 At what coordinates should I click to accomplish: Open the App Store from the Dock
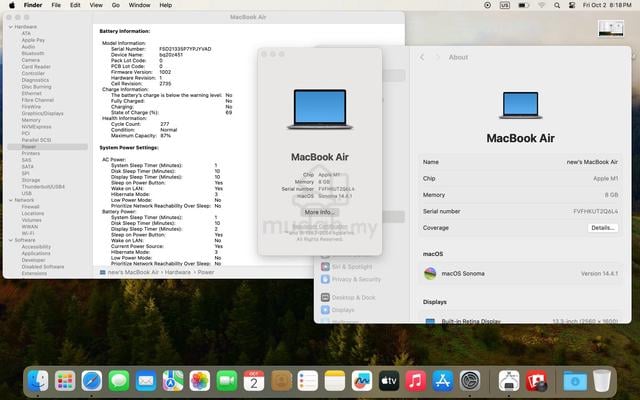point(443,381)
